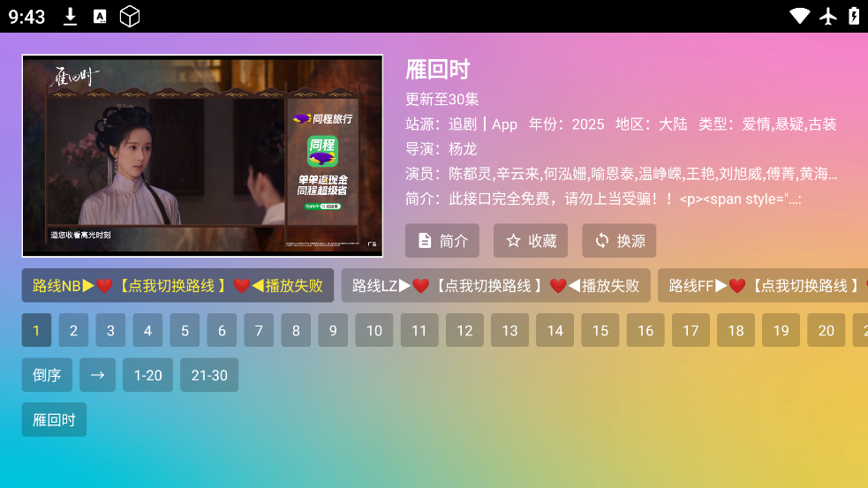Click the refresh icon on 换源
This screenshot has height=488, width=868.
(x=601, y=241)
